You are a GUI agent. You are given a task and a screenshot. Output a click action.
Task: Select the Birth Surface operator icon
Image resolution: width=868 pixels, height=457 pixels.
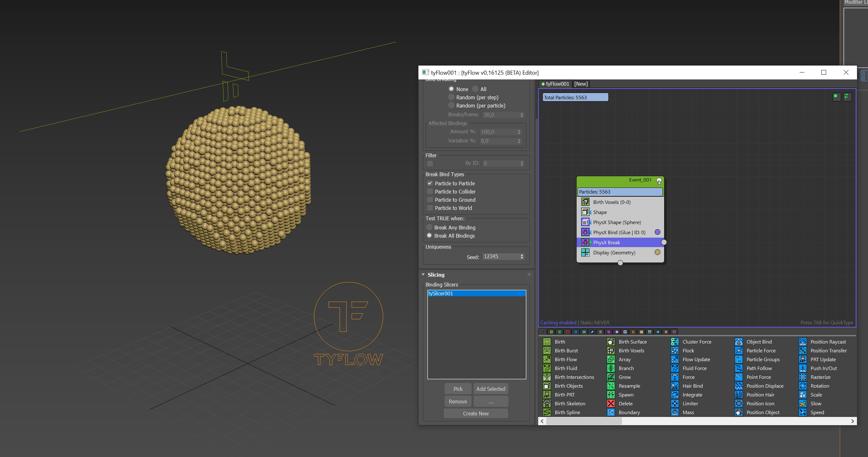point(611,342)
